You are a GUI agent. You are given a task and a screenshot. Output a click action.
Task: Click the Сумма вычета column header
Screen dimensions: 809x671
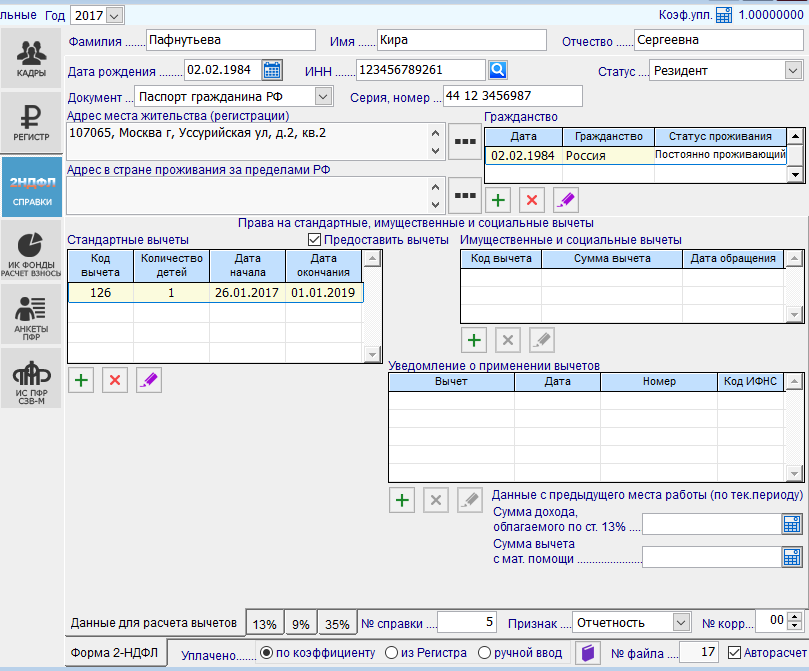point(612,258)
